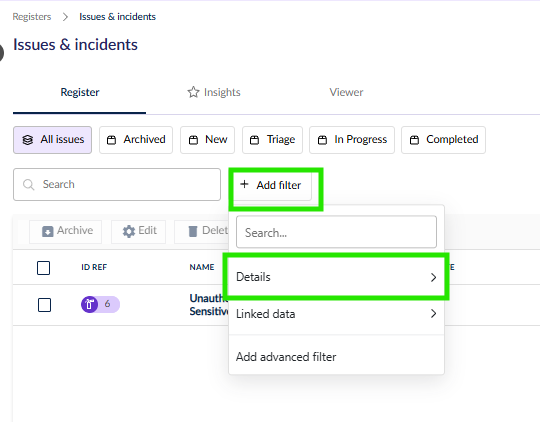The height and width of the screenshot is (422, 540).
Task: Expand the Linked data submenu arrow
Action: (433, 313)
